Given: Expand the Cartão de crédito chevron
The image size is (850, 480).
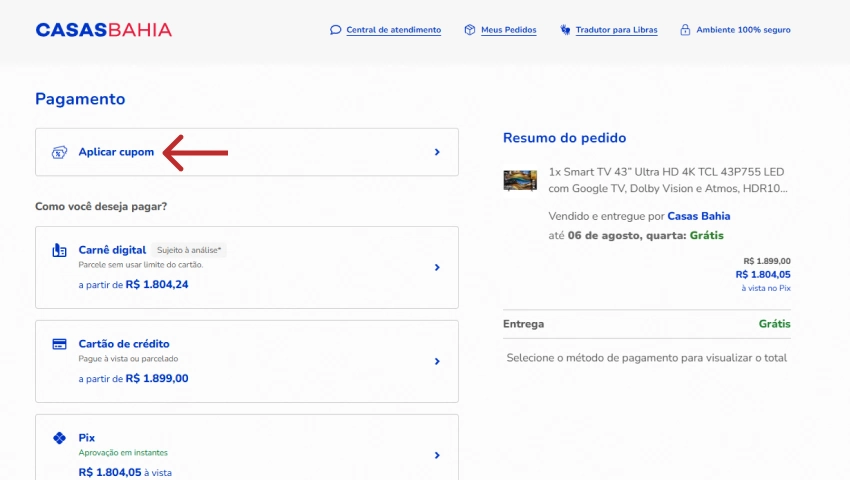Looking at the screenshot, I should pyautogui.click(x=437, y=361).
